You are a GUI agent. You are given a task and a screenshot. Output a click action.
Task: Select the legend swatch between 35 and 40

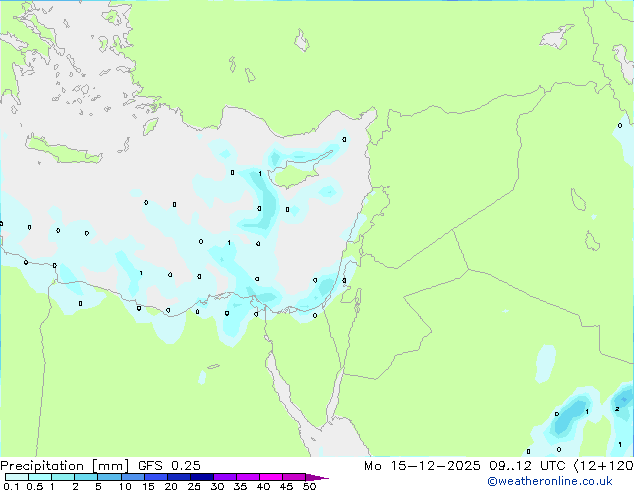pos(248,477)
